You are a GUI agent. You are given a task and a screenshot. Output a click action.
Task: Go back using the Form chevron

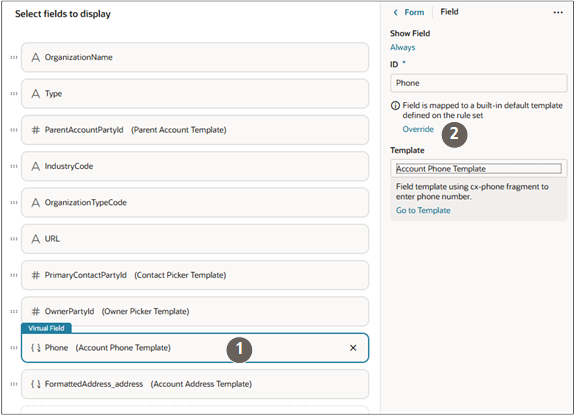coord(395,12)
